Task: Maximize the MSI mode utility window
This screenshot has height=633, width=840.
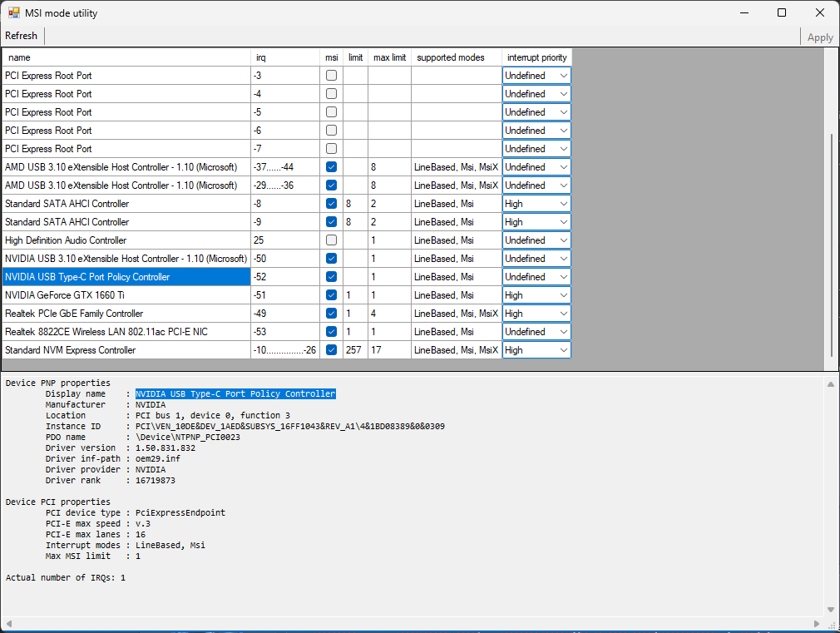Action: 782,12
